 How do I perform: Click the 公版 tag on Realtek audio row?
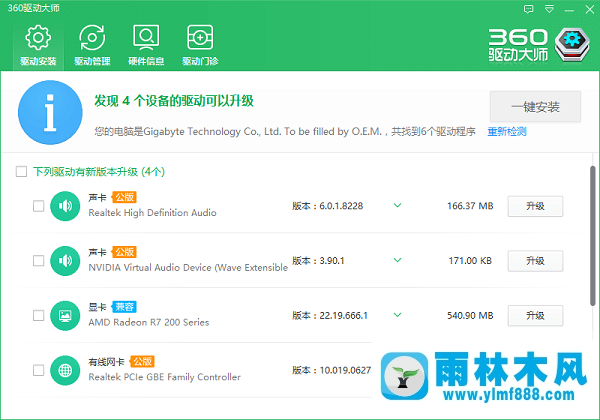[124, 197]
